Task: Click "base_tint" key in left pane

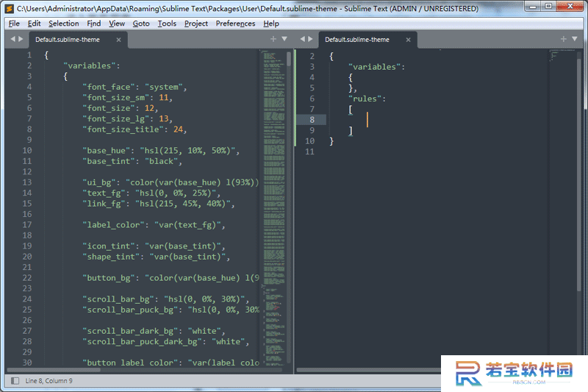Action: pos(109,161)
